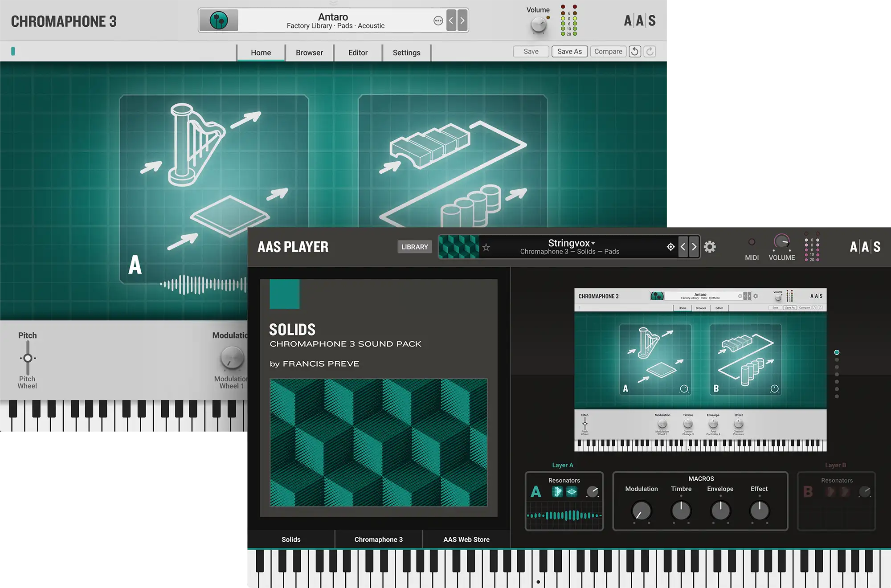This screenshot has width=891, height=588.
Task: Click the LIBRARY button in AAS Player
Action: click(x=414, y=247)
